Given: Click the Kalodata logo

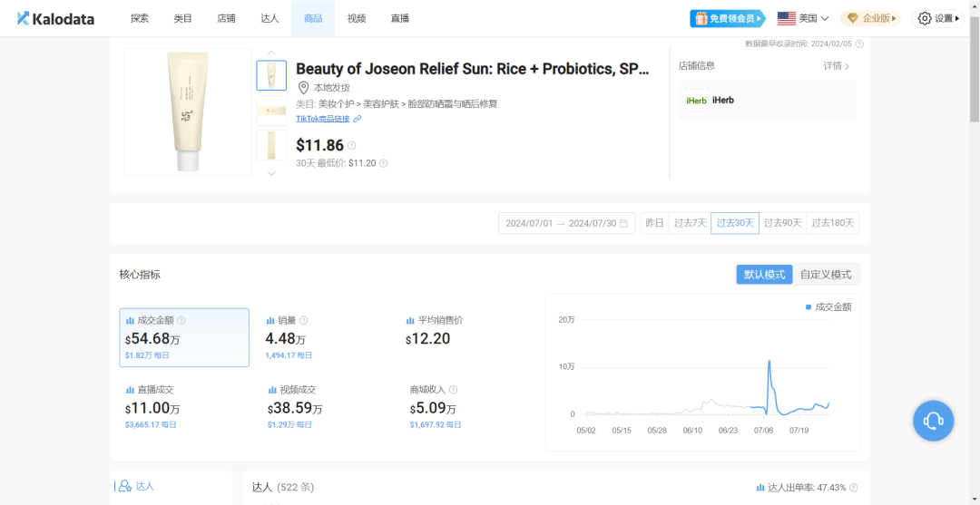Looking at the screenshot, I should [x=55, y=19].
